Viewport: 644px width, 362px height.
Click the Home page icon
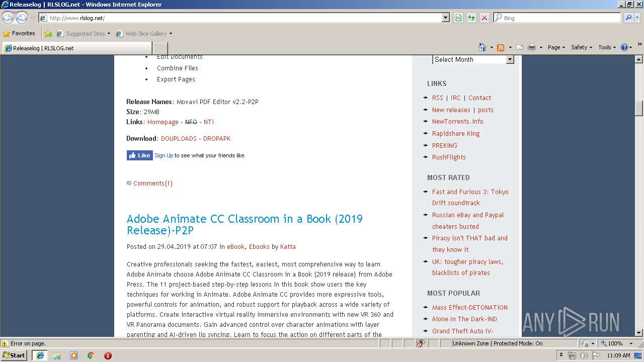click(482, 47)
